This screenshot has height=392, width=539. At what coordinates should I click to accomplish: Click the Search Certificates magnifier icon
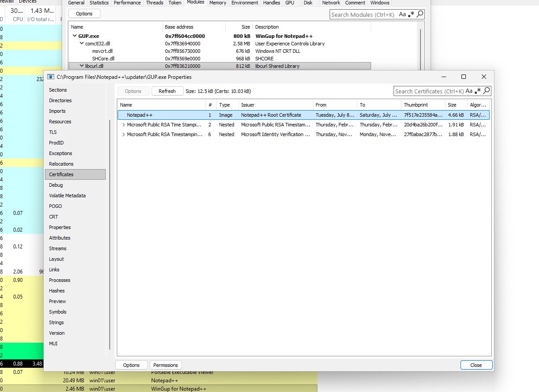(487, 91)
